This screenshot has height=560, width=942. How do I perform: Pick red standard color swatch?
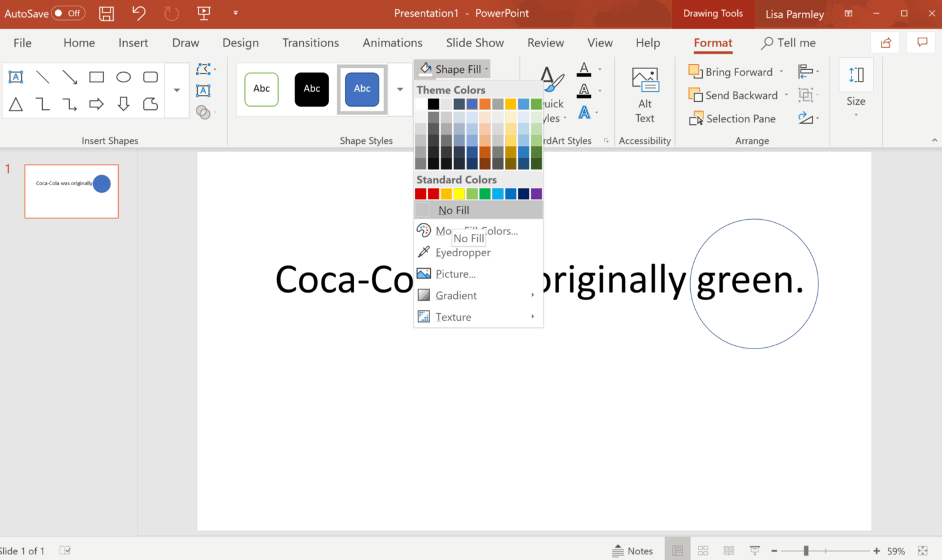433,194
